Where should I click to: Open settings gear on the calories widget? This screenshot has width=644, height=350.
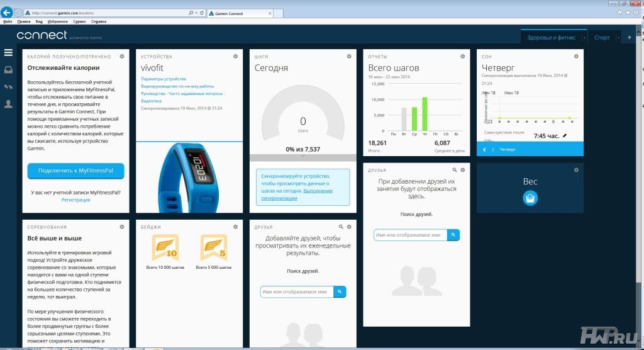(x=122, y=57)
